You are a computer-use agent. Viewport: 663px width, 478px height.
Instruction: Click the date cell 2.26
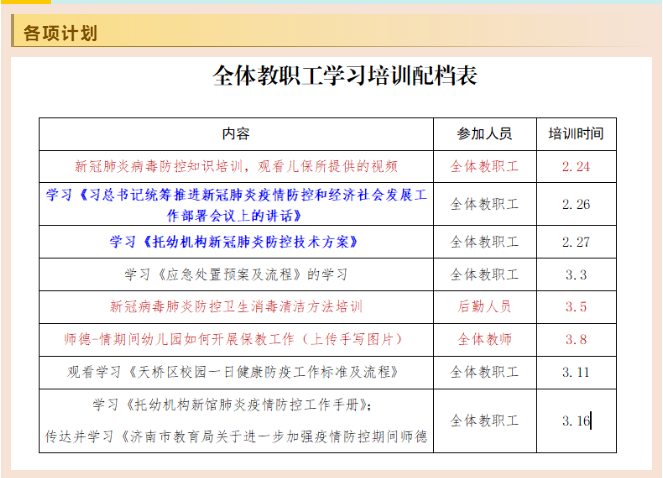(576, 204)
